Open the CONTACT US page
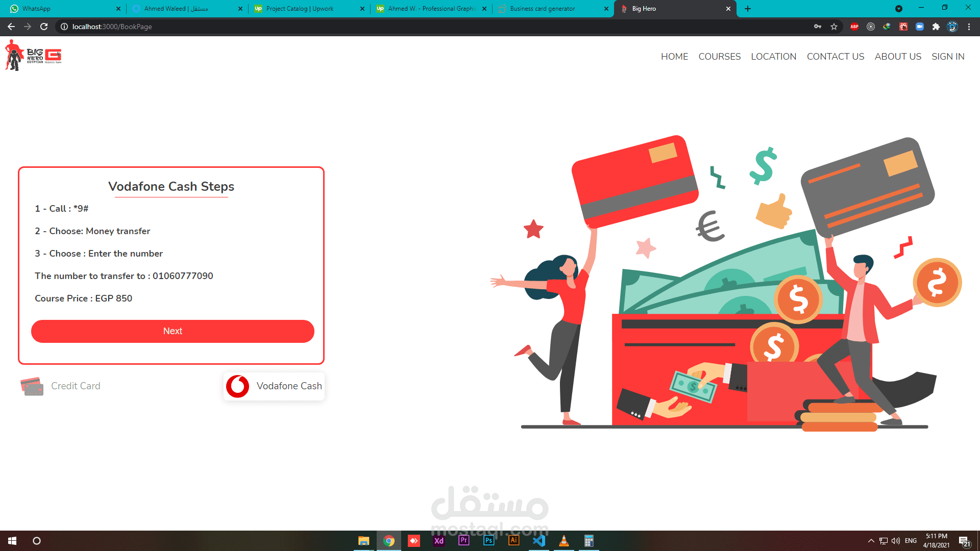This screenshot has width=980, height=551. (835, 57)
